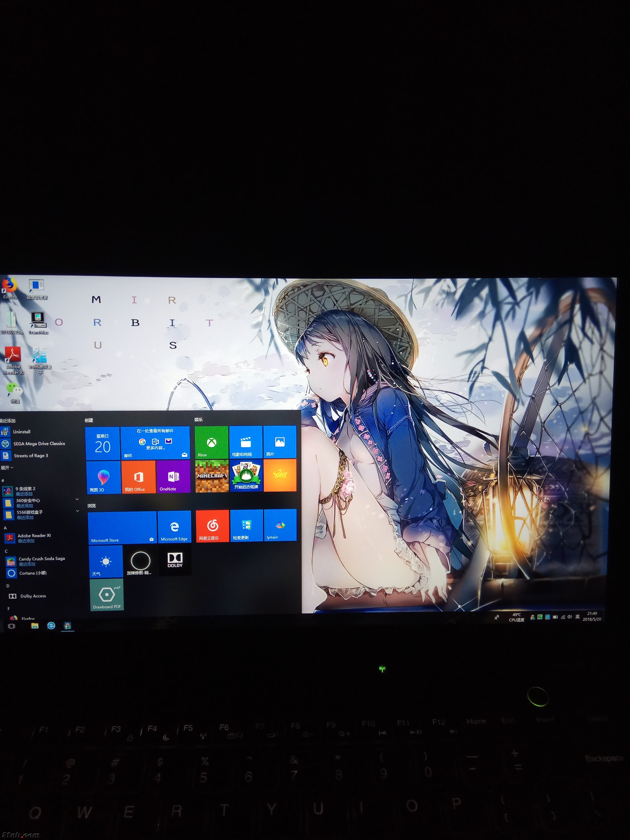Open the Drawboard PDF tile
630x840 pixels.
tap(107, 595)
